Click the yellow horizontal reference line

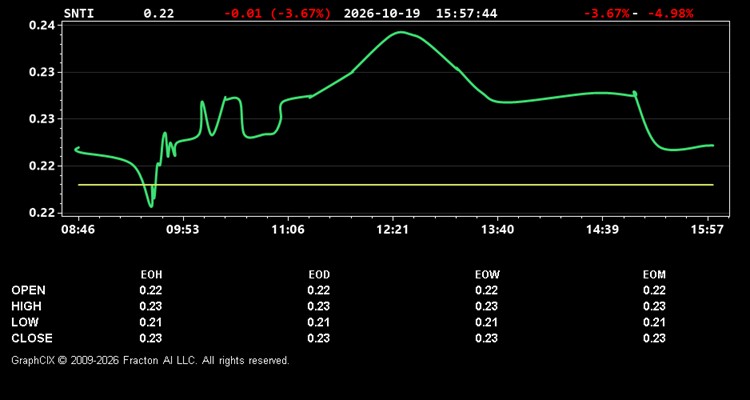pyautogui.click(x=396, y=185)
